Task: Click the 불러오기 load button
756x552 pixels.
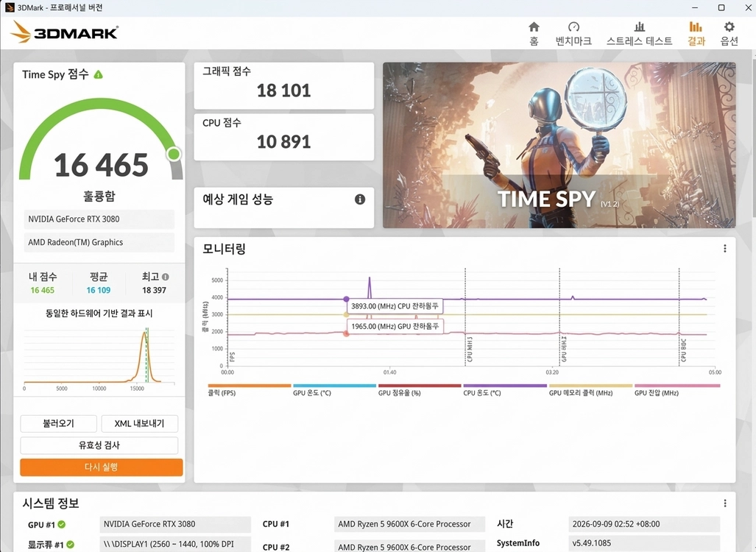Action: point(58,423)
